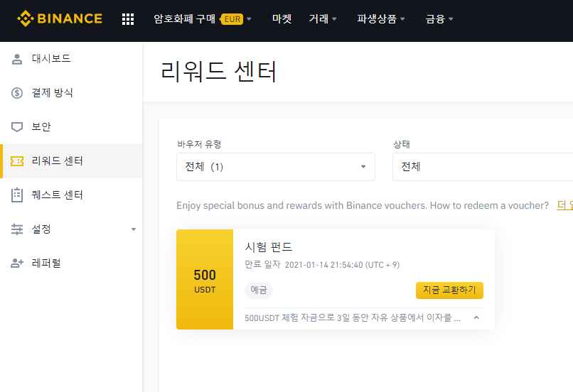Screen dimensions: 573x392
Task: Click the 바우처 유형 dropdown caret
Action: click(363, 167)
